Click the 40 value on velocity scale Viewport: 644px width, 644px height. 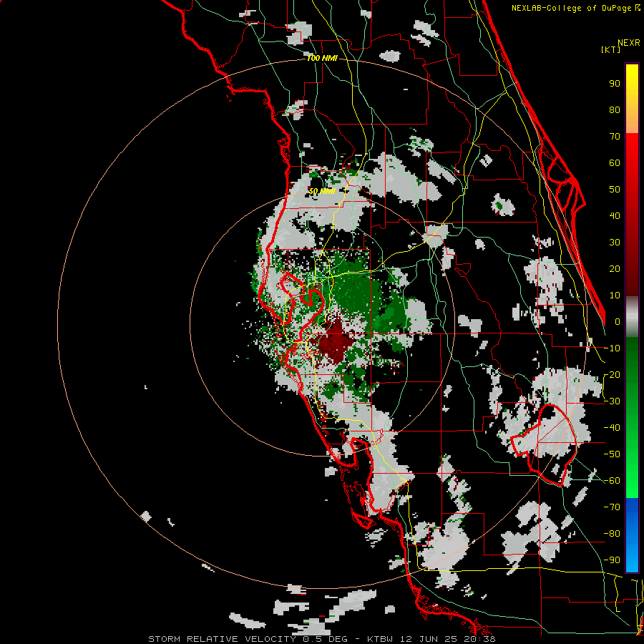pyautogui.click(x=615, y=215)
